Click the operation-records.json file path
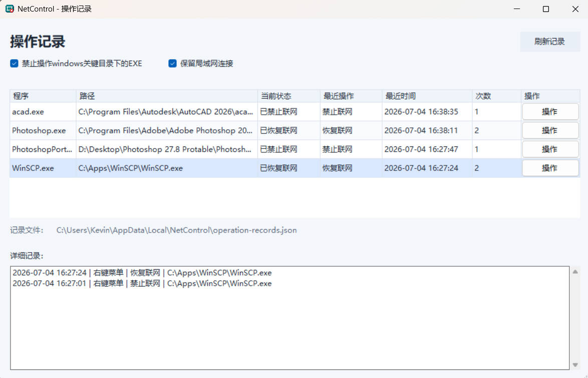Screen dimensions: 588x378 click(x=177, y=230)
